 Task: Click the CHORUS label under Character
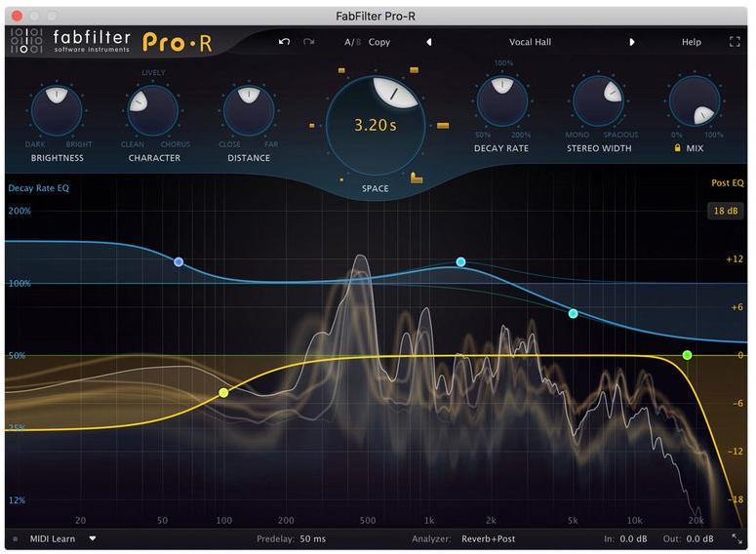(x=176, y=144)
